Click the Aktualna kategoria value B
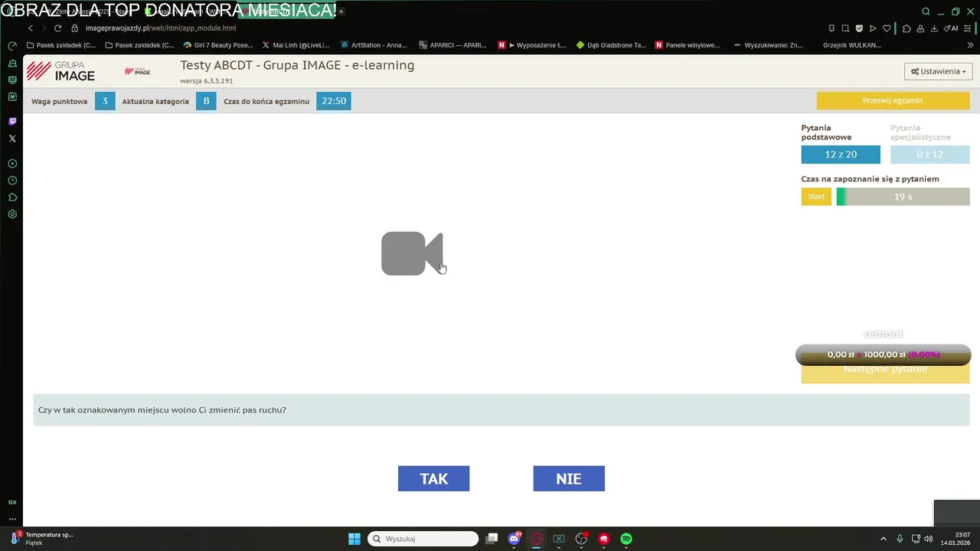 [206, 101]
